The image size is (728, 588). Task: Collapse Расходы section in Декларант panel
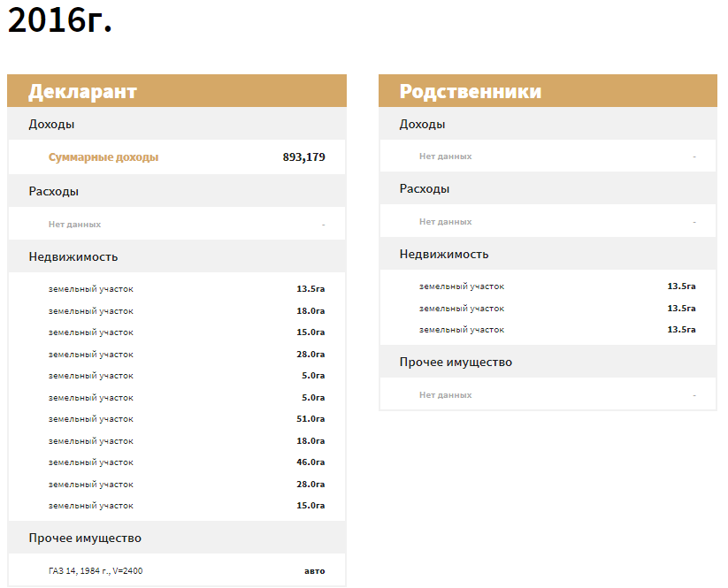point(53,191)
